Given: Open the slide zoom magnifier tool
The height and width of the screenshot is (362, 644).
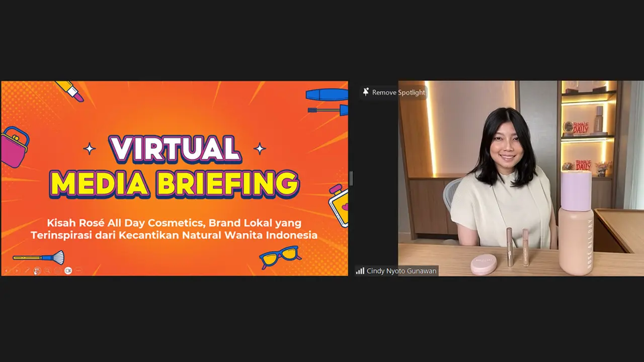Looking at the screenshot, I should pos(47,270).
